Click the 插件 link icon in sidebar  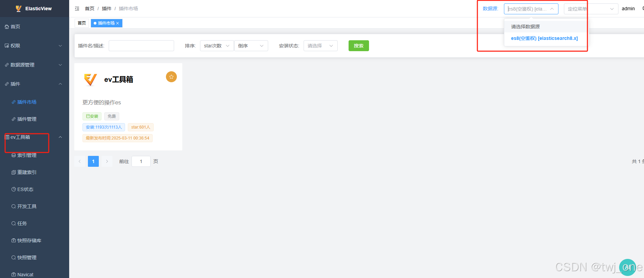(7, 84)
